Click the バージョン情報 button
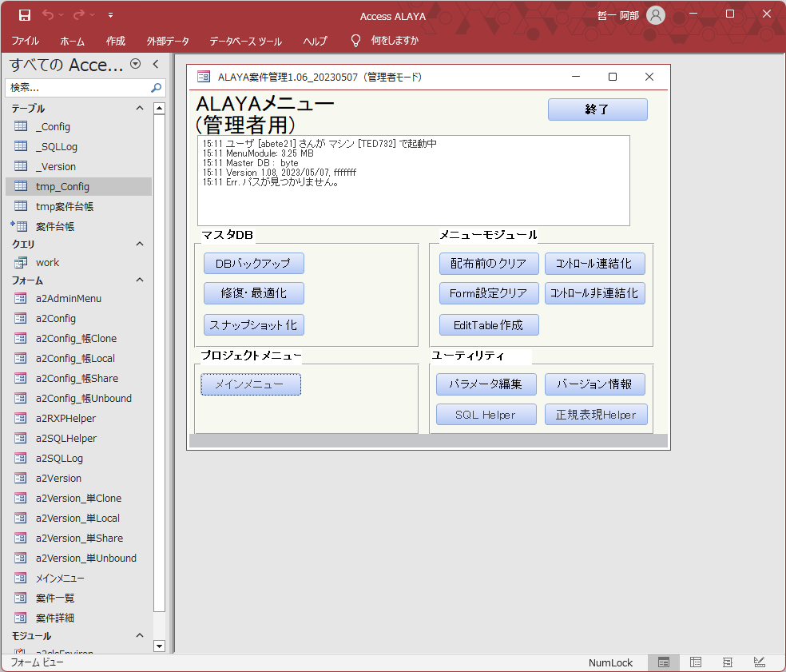The height and width of the screenshot is (672, 786). point(595,384)
